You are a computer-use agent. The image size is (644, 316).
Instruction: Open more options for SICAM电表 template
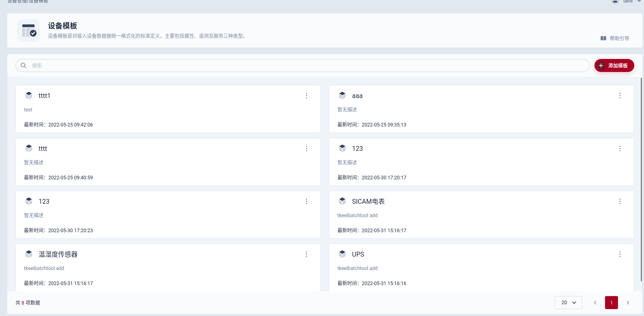pyautogui.click(x=620, y=201)
